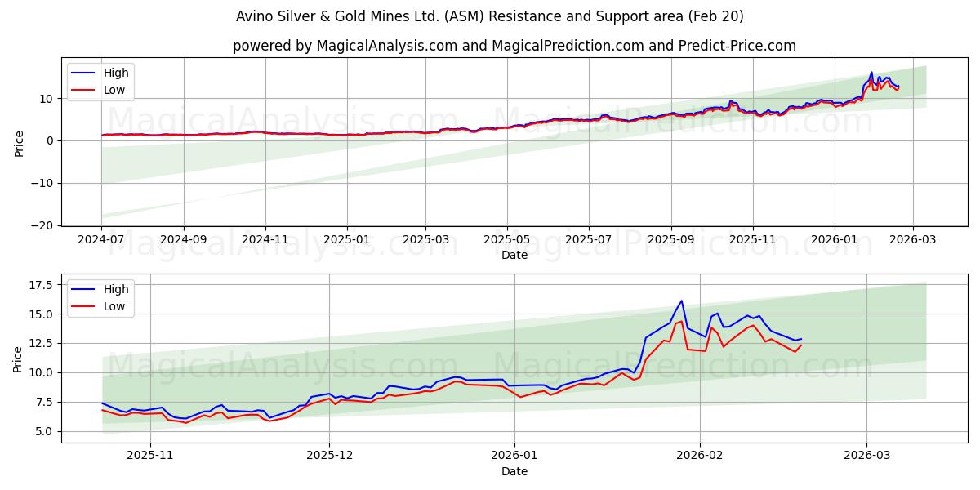Click the 15.0 price tick on the bottom chart
Image resolution: width=980 pixels, height=490 pixels.
tap(42, 314)
